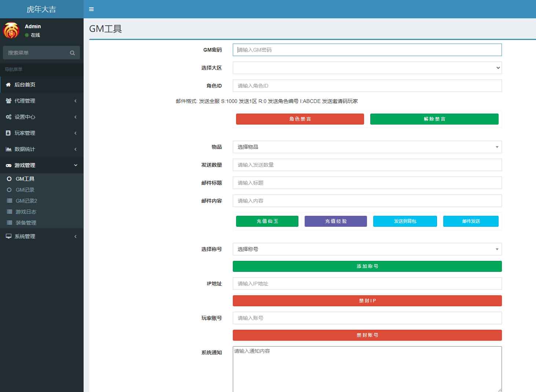
Task: Open the 选择大区 dropdown
Action: tap(367, 68)
